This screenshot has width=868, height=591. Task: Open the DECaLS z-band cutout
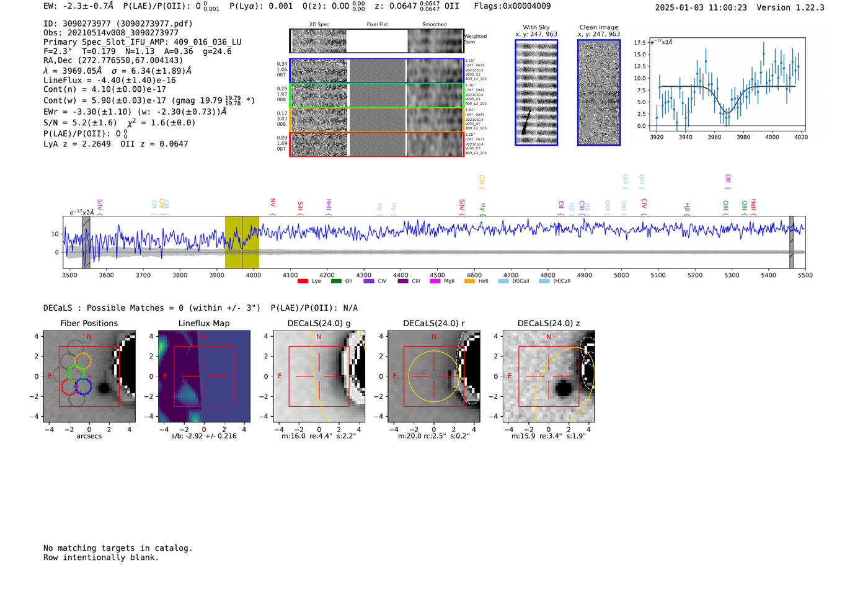tap(548, 376)
